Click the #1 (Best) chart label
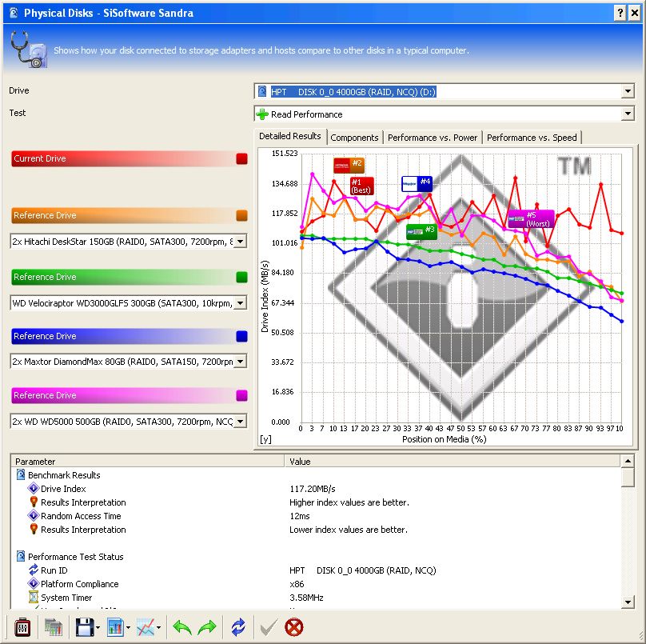The width and height of the screenshot is (646, 644). click(x=361, y=186)
